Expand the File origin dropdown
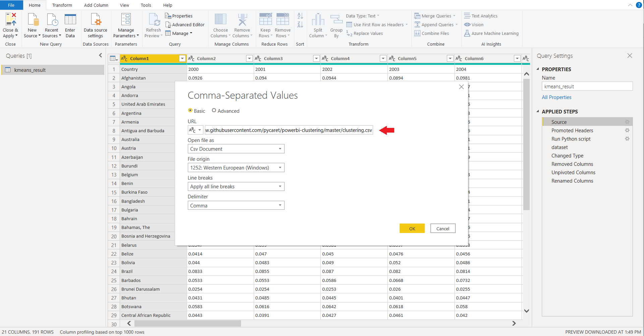The image size is (644, 336). coord(236,168)
